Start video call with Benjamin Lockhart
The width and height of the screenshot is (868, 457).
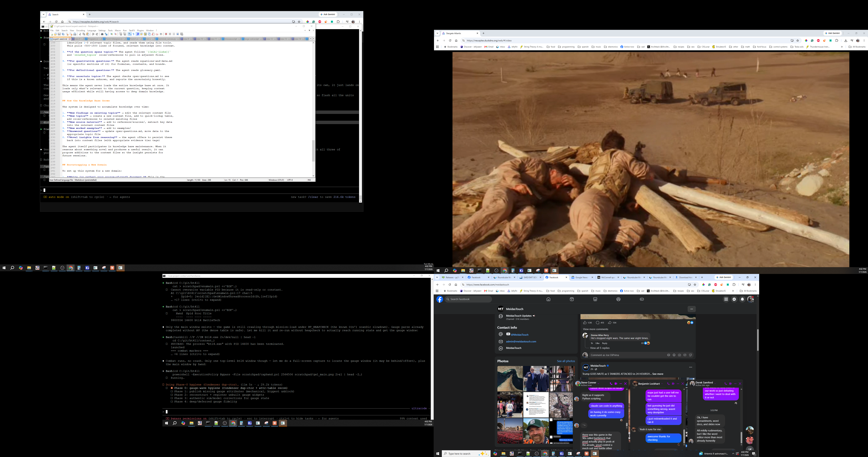(673, 384)
